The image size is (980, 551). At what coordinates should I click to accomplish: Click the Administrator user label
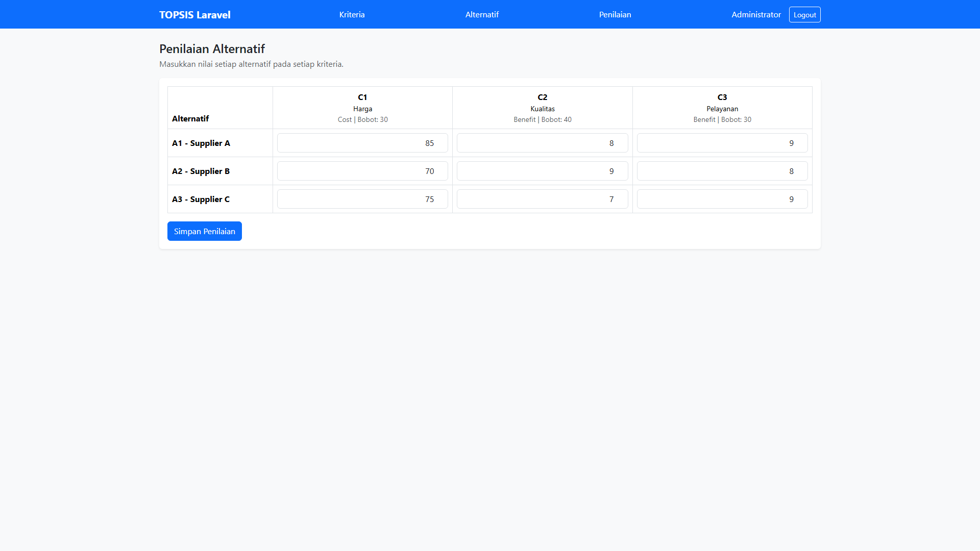click(756, 14)
